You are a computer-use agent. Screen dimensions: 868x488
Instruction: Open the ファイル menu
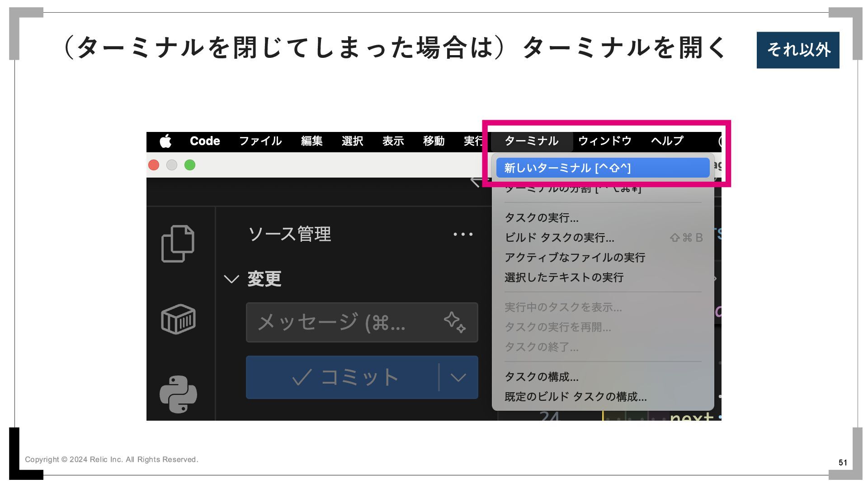point(260,141)
